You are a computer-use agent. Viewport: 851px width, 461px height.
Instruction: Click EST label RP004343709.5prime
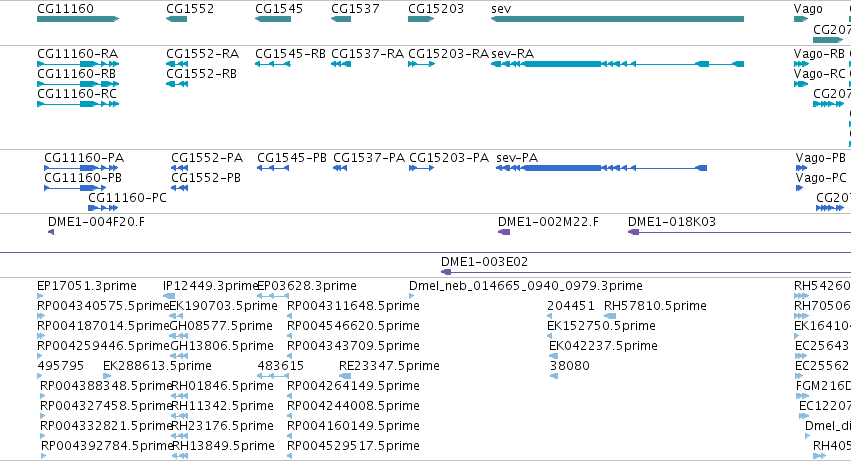click(x=353, y=346)
